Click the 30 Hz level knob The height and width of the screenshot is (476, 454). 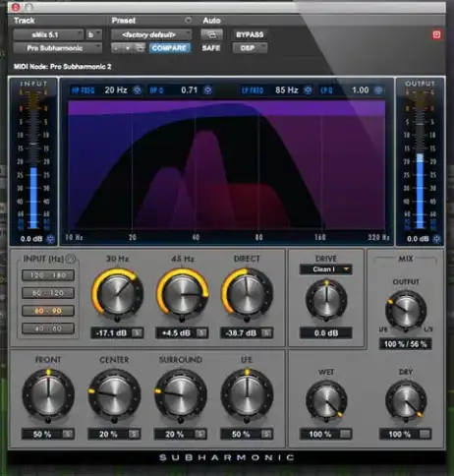(x=117, y=294)
